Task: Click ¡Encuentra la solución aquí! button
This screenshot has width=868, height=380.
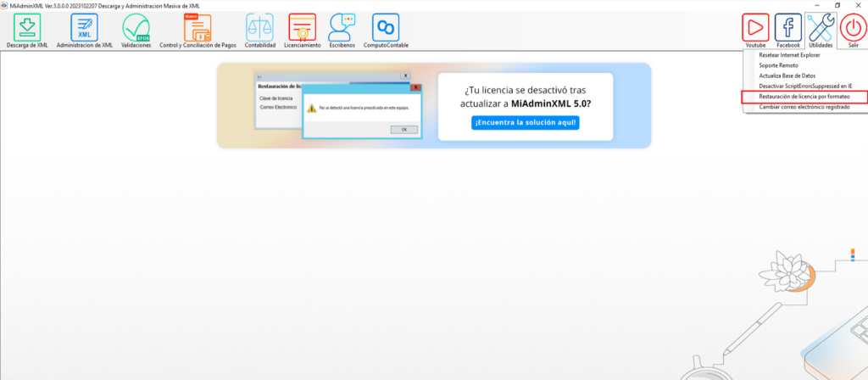Action: pyautogui.click(x=526, y=122)
